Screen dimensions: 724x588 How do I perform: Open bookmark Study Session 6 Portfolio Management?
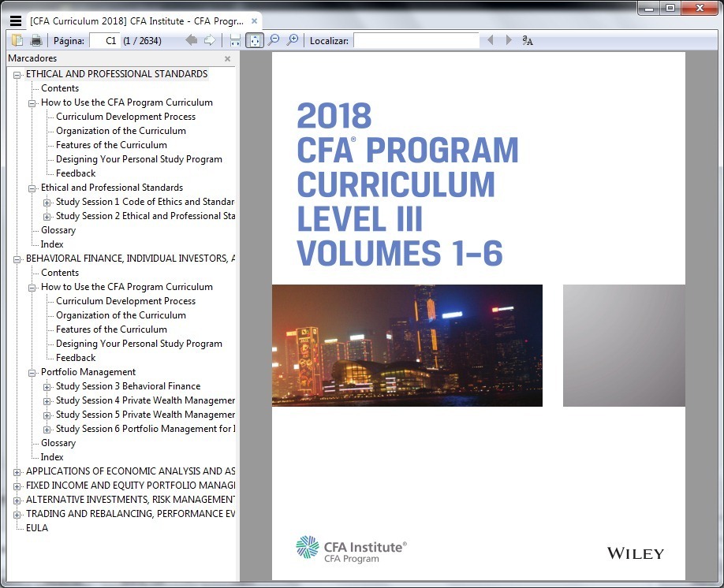tap(145, 429)
